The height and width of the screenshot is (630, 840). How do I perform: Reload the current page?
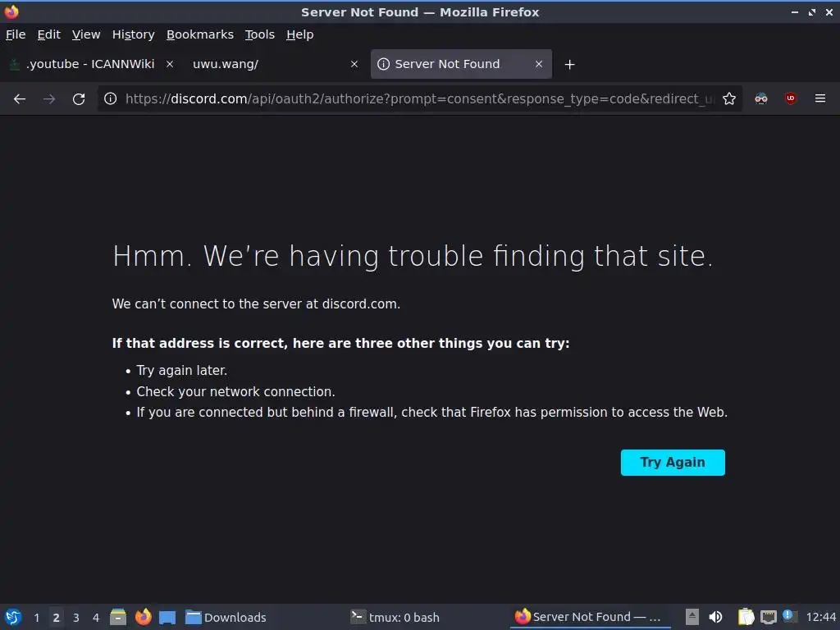pyautogui.click(x=79, y=98)
